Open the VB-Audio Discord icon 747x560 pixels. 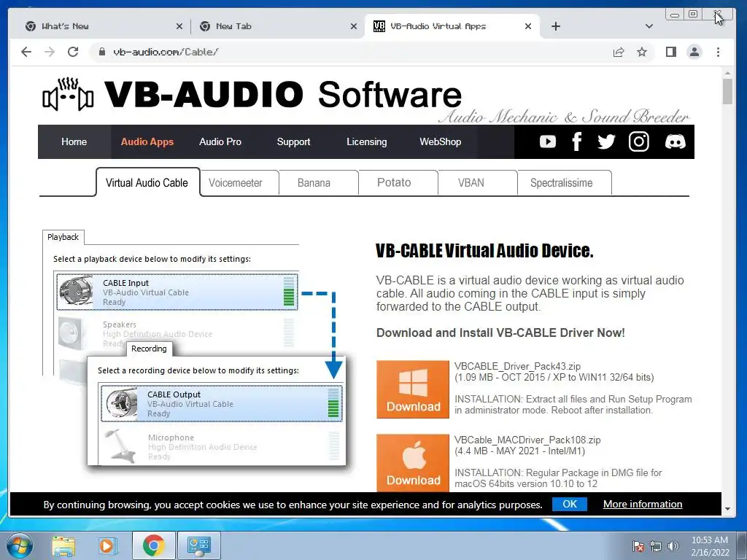tap(675, 141)
